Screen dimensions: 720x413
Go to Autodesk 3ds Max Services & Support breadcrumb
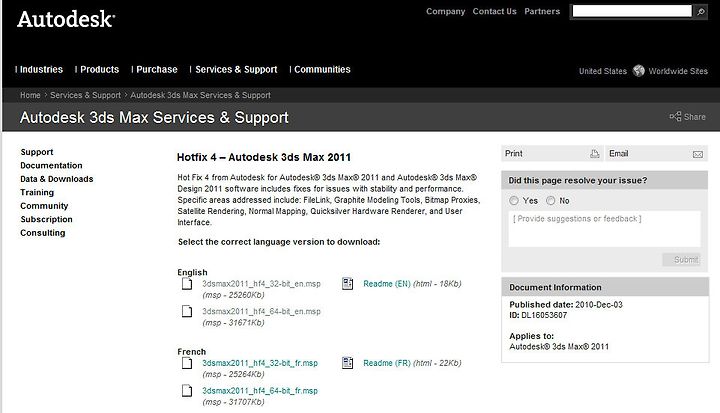pyautogui.click(x=200, y=95)
